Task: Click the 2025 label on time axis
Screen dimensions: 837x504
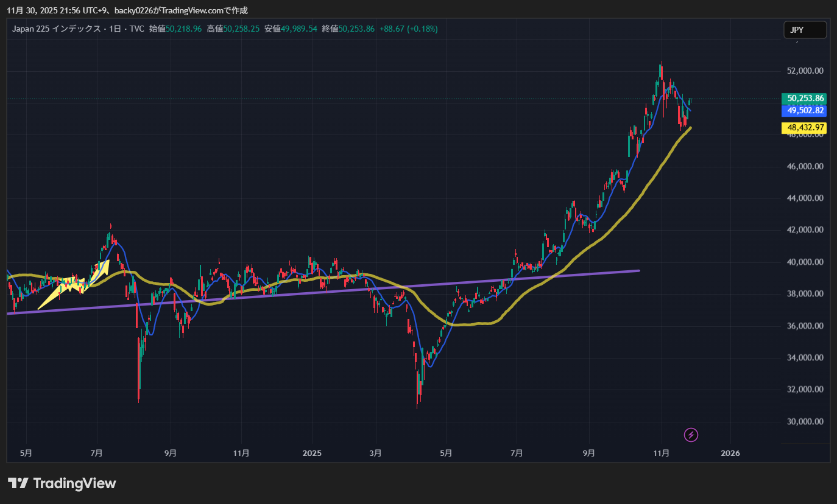Action: (x=312, y=453)
